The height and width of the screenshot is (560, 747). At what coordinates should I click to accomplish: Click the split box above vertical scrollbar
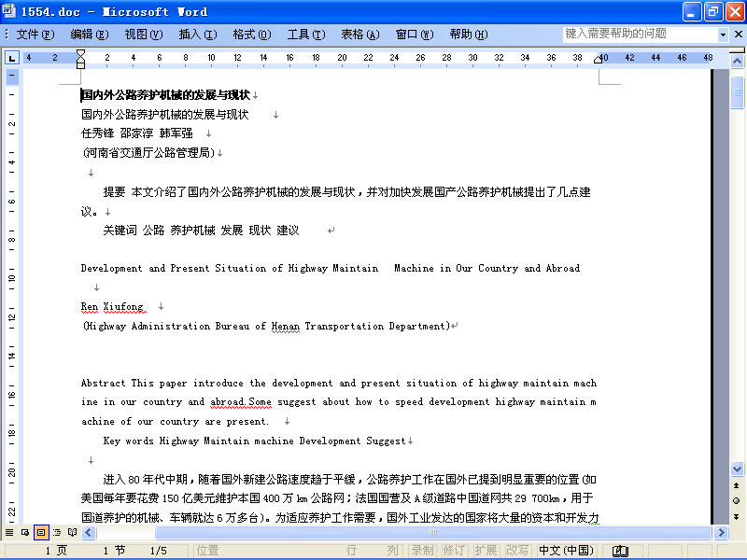(737, 50)
